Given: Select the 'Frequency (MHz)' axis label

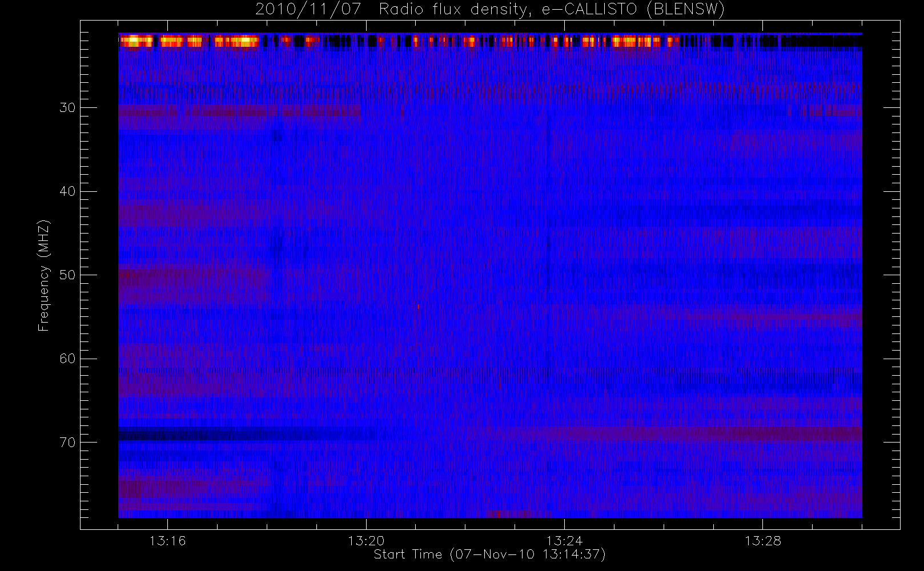Looking at the screenshot, I should (43, 275).
